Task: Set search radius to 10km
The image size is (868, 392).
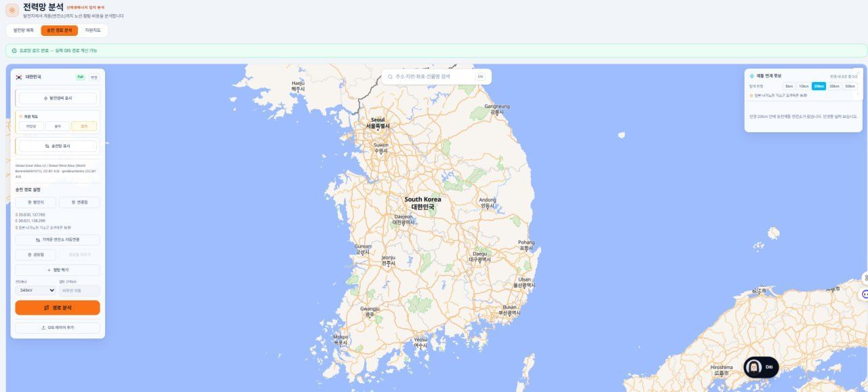Action: (804, 86)
